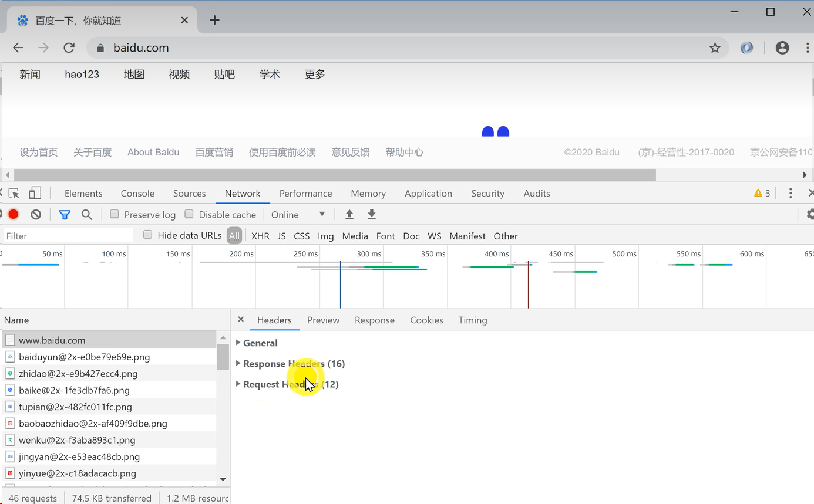814x504 pixels.
Task: Filter requests by Manifest
Action: (x=467, y=236)
